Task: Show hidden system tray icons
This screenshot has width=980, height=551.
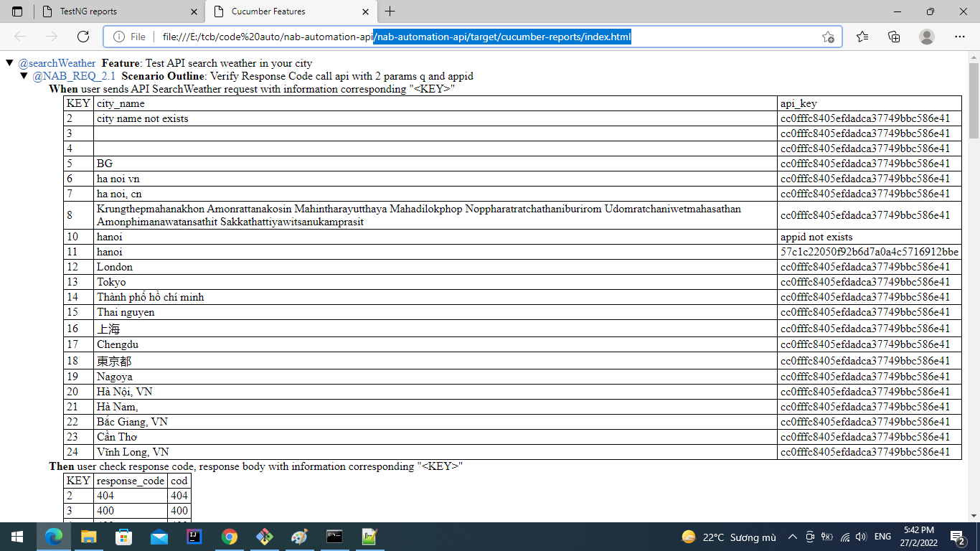Action: pyautogui.click(x=792, y=537)
